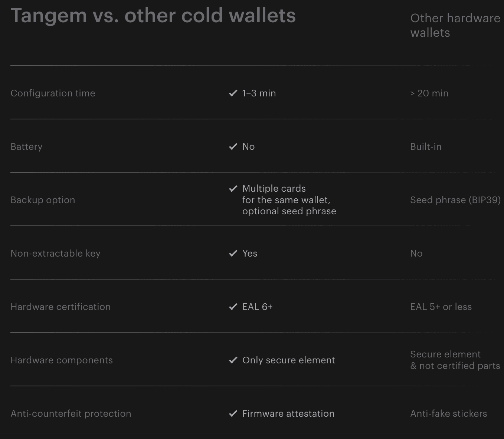
Task: Click the "Anti-fake stickers" text
Action: (x=448, y=413)
